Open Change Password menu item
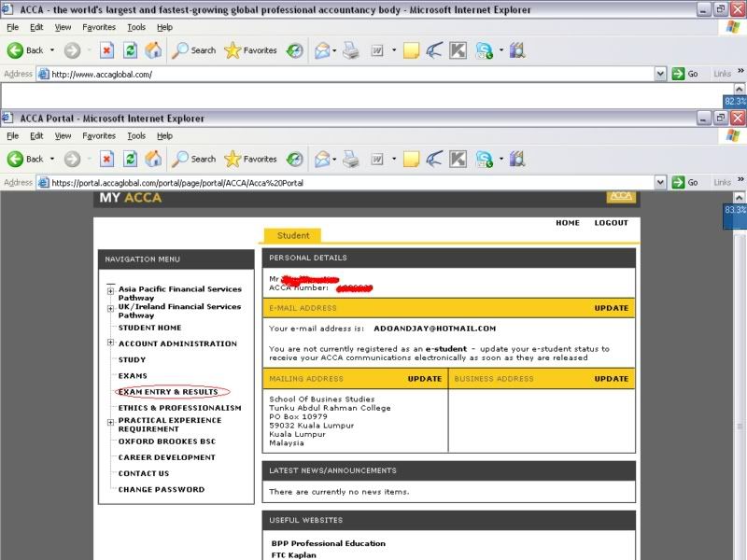The image size is (747, 560). point(162,489)
